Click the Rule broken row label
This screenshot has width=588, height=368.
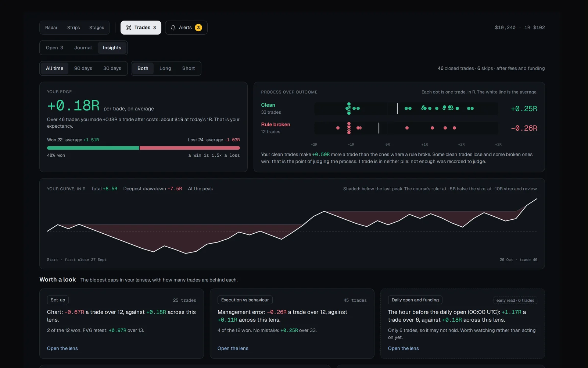pyautogui.click(x=276, y=125)
